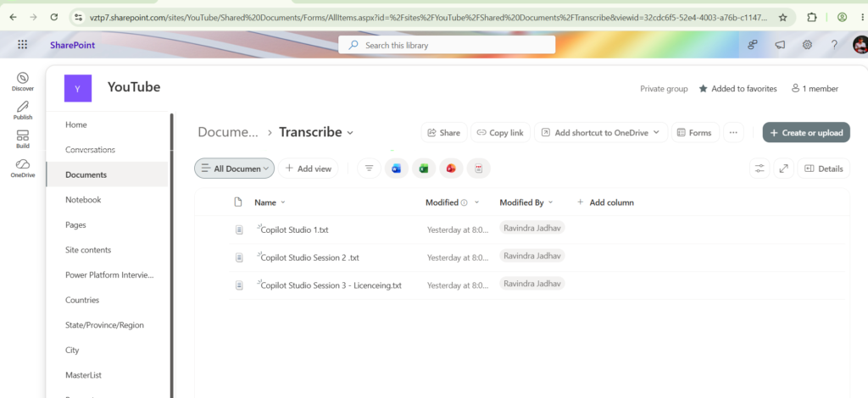Filter by Word documents icon
The image size is (868, 398).
click(x=397, y=169)
